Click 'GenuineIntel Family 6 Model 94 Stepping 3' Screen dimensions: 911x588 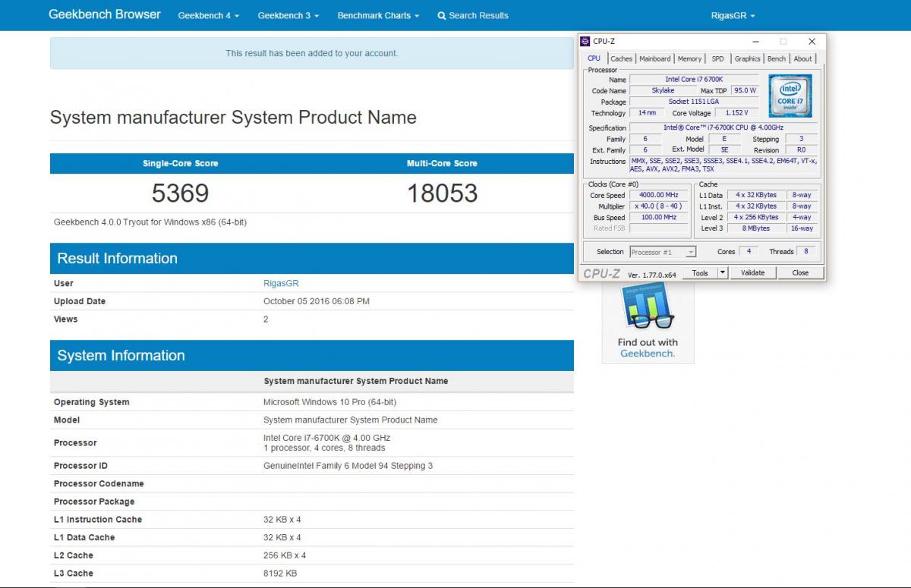(348, 466)
